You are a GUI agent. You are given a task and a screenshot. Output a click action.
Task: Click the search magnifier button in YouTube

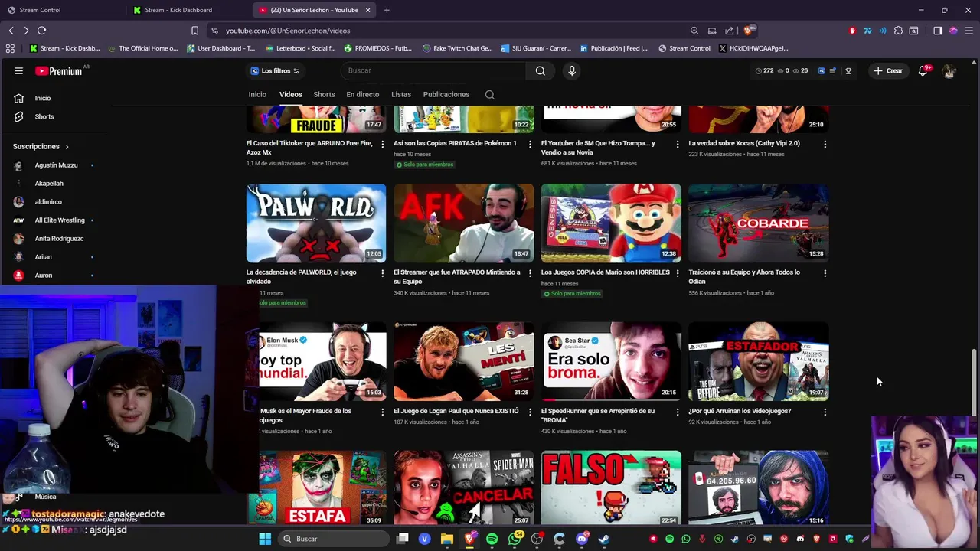click(541, 70)
